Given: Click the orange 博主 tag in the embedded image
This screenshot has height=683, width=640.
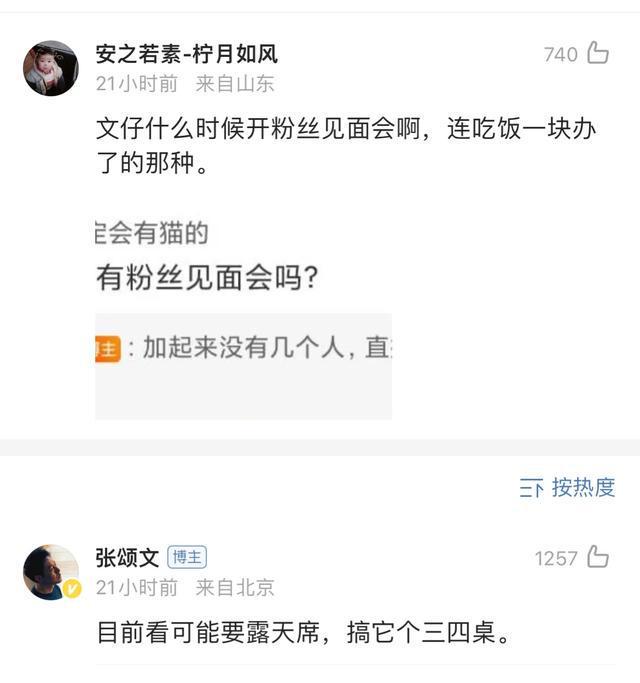Looking at the screenshot, I should tap(107, 348).
